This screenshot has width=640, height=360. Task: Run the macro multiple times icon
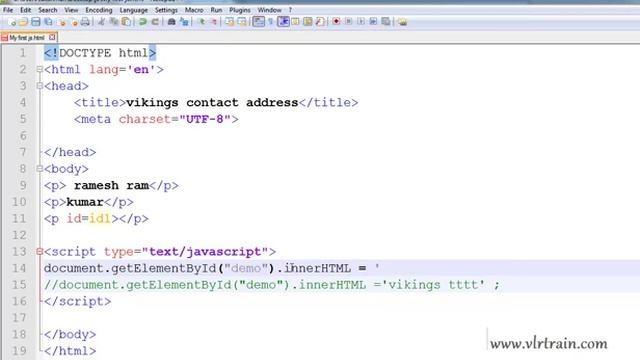click(373, 22)
